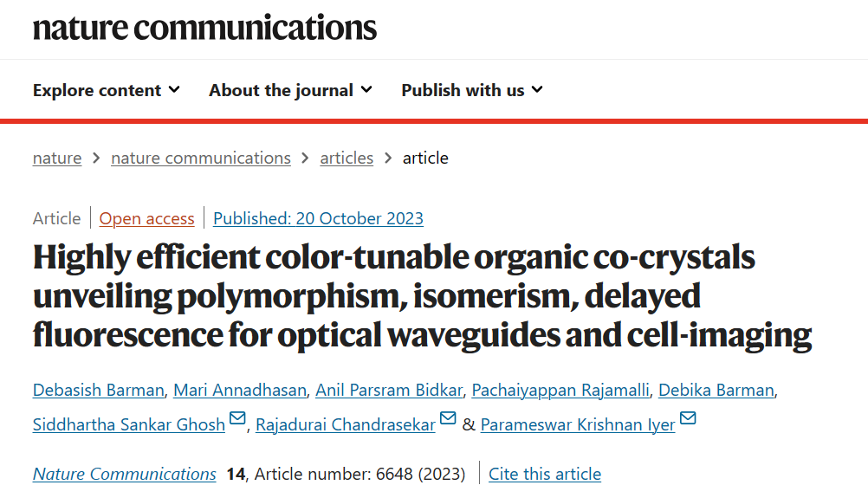Click the Cite this article link

(x=545, y=475)
